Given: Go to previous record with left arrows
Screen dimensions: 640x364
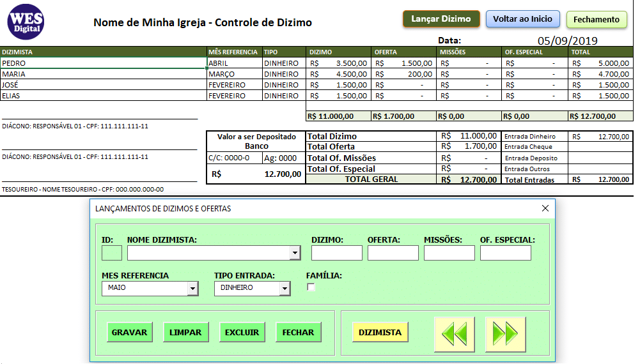Looking at the screenshot, I should 455,334.
